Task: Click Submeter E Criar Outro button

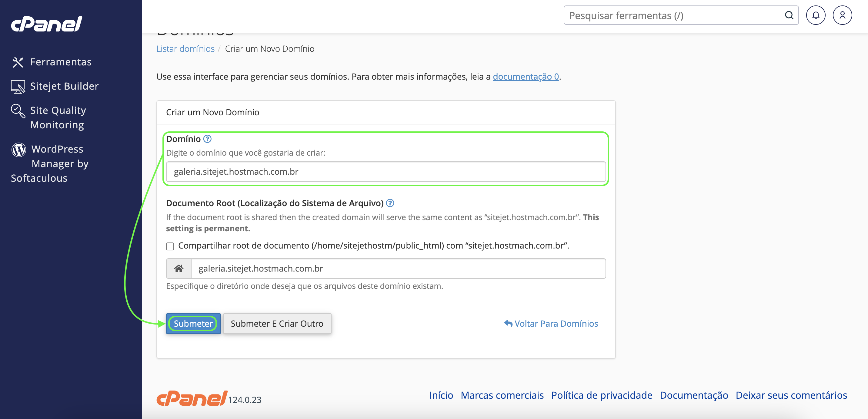Action: pos(277,324)
